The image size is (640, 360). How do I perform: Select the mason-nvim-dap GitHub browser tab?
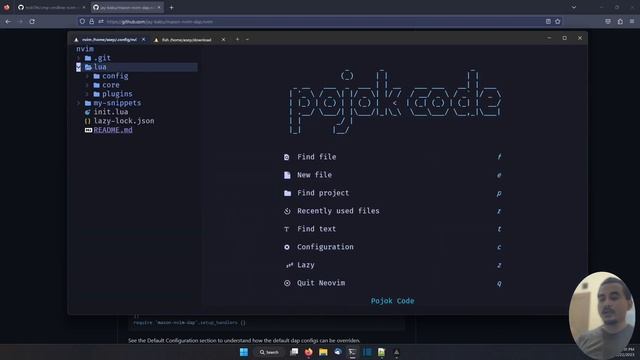tap(127, 7)
